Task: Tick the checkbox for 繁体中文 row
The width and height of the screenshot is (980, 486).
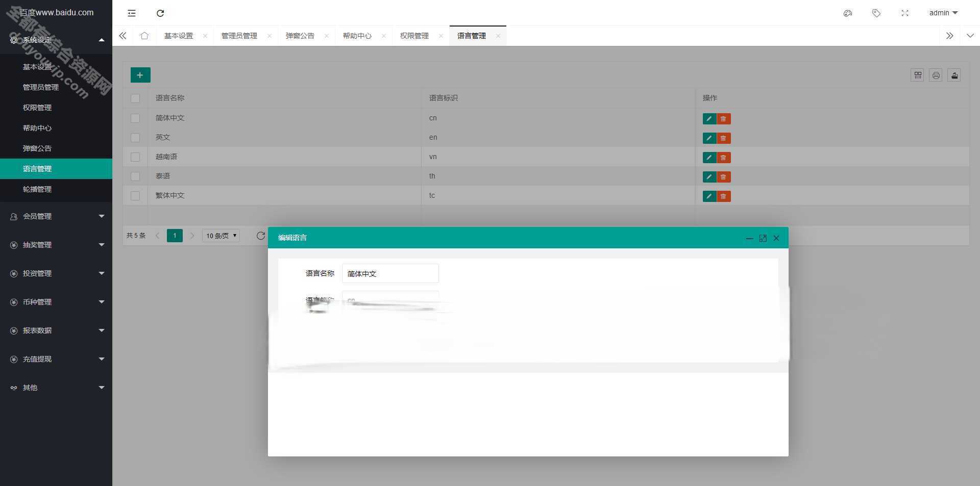Action: tap(135, 196)
